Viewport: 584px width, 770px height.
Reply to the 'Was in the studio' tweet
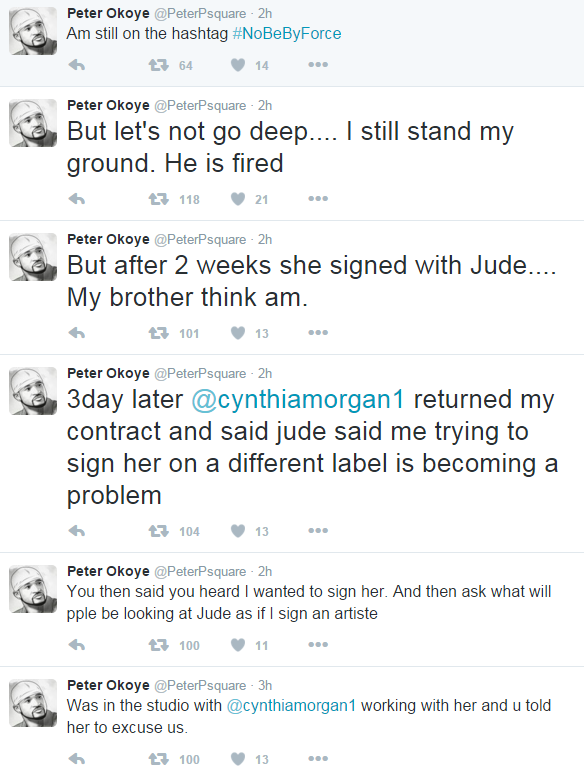click(77, 759)
